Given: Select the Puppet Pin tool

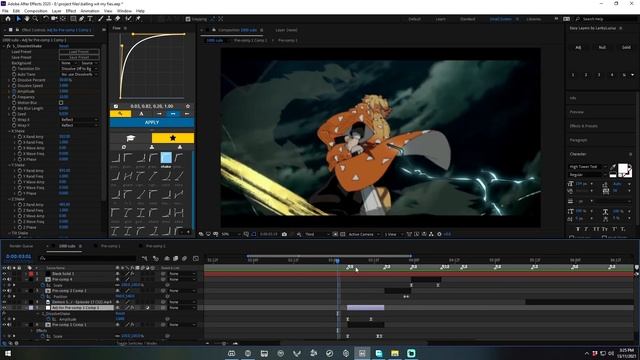Looking at the screenshot, I should pyautogui.click(x=138, y=19).
